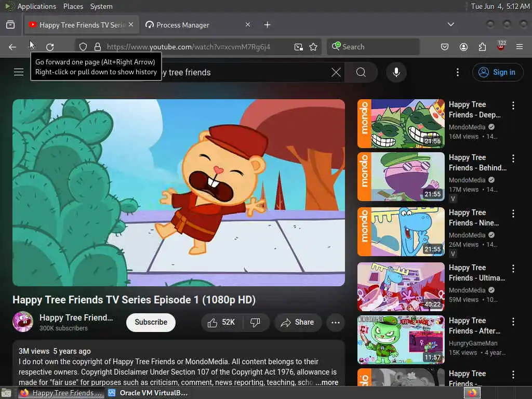This screenshot has height=399, width=532.
Task: Open Happy Tree Friends - After... thumbnail
Action: point(401,340)
